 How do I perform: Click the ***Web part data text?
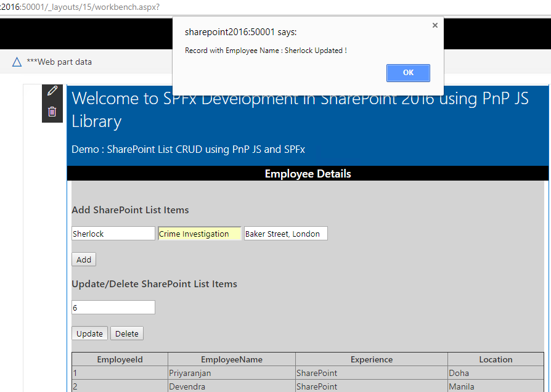59,62
